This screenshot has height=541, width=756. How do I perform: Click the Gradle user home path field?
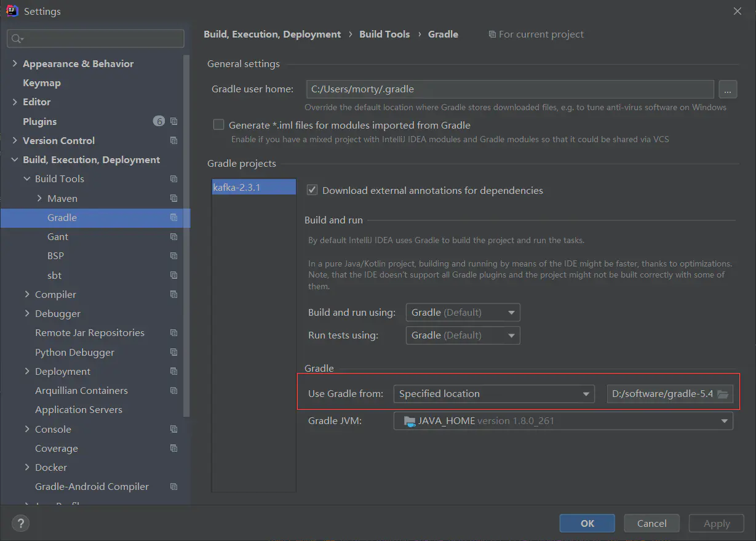510,89
